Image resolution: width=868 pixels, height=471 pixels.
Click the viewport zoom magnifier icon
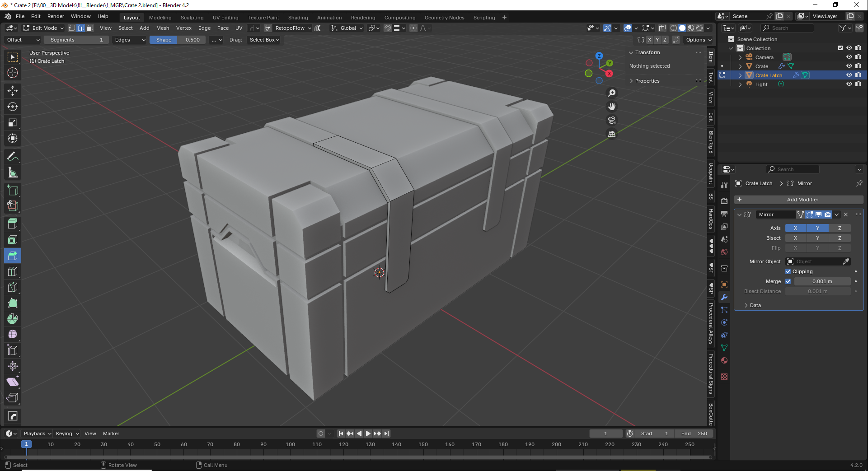[x=612, y=93]
